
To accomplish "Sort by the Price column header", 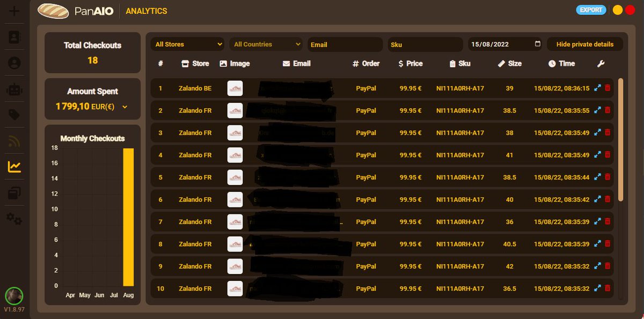I will [x=411, y=63].
